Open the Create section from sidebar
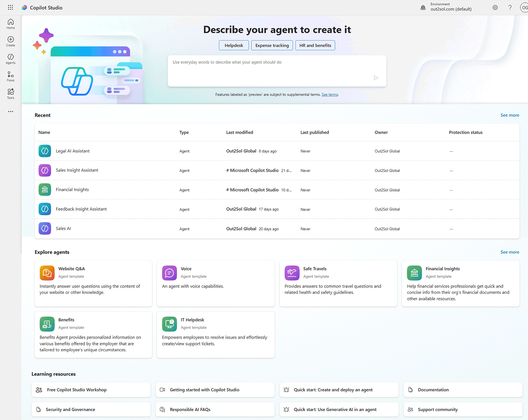528x420 pixels. click(x=10, y=41)
